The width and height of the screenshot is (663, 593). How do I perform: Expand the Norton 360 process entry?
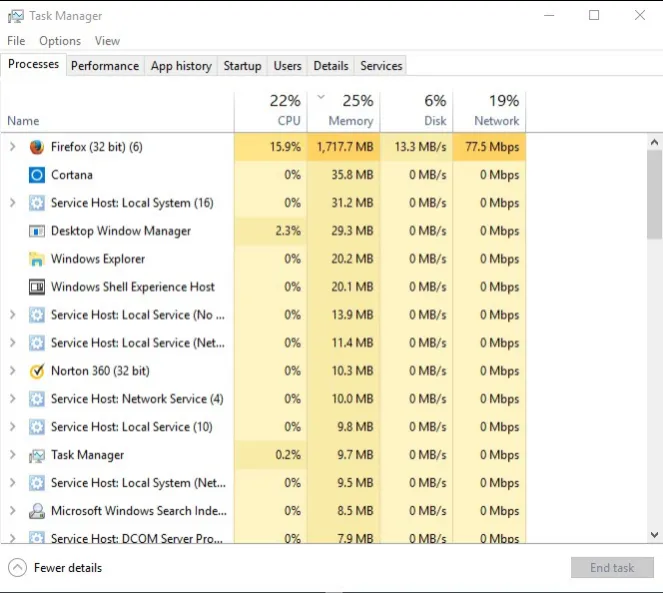pos(13,371)
